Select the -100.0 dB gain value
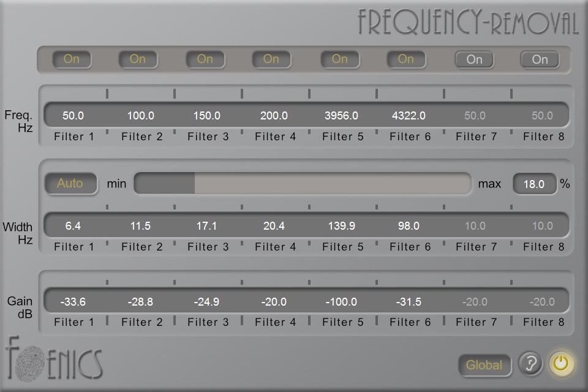The width and height of the screenshot is (588, 392). [x=342, y=301]
